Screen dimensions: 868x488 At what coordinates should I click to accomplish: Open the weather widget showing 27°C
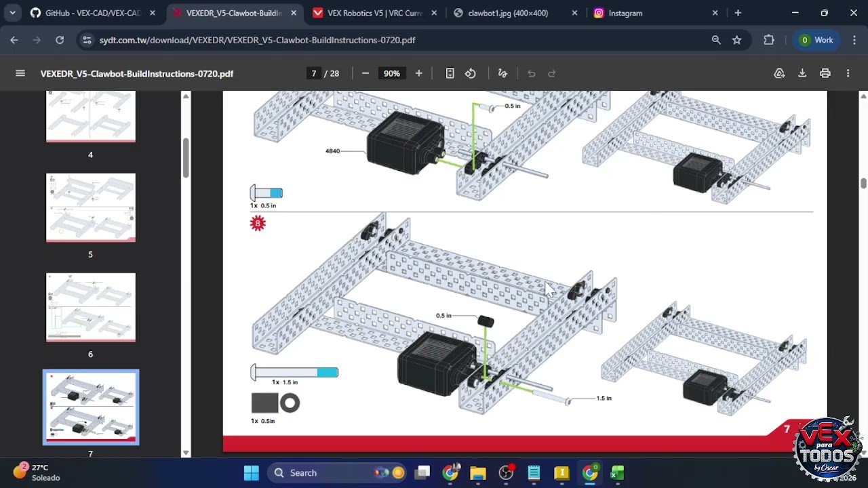pos(37,472)
